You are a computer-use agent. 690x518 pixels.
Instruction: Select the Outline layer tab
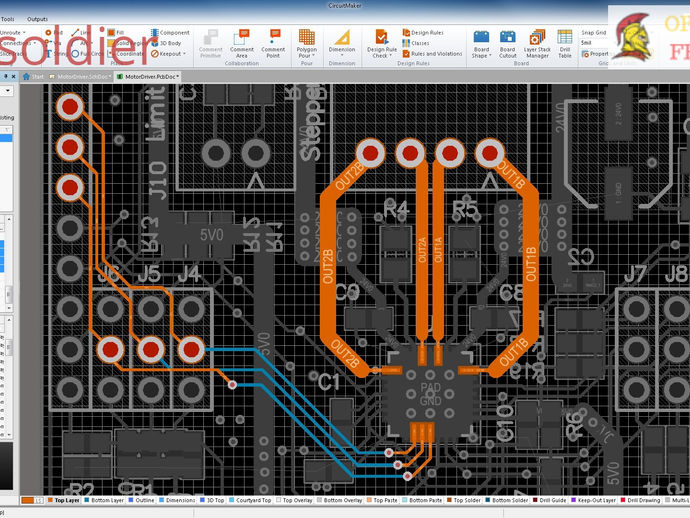(x=141, y=500)
